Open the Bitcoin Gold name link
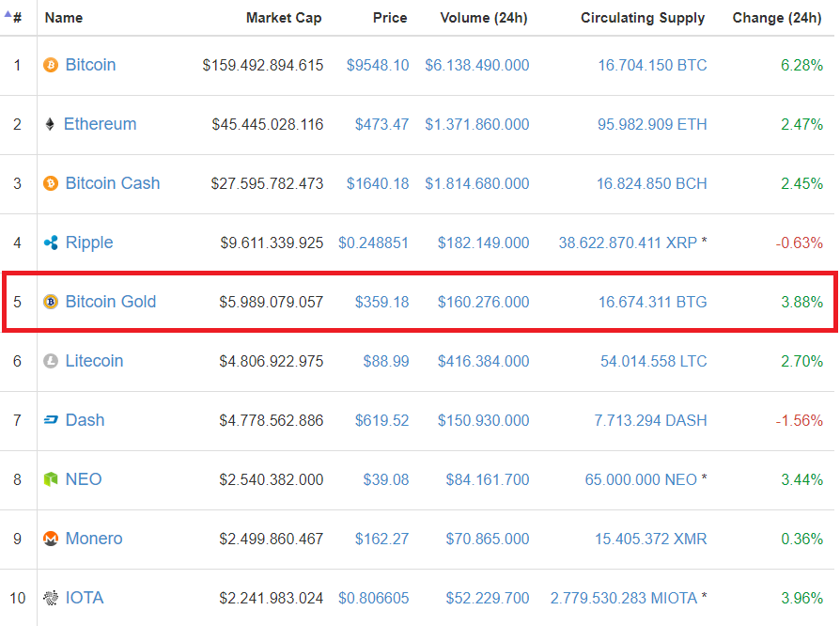The width and height of the screenshot is (840, 626). coord(110,302)
